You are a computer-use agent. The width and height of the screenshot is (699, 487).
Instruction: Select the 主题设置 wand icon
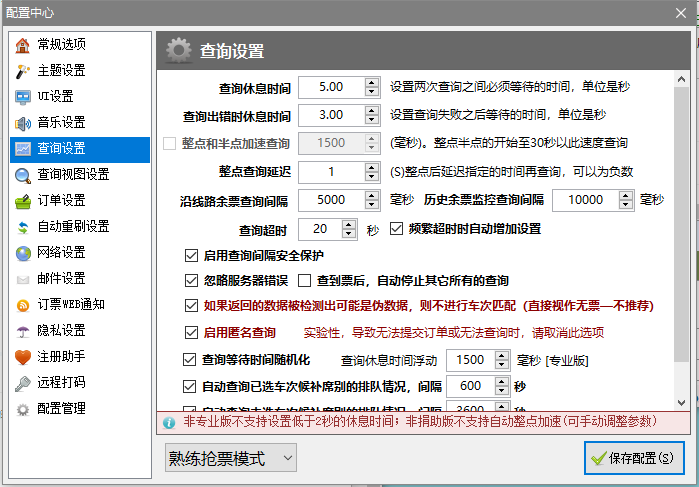coord(22,71)
